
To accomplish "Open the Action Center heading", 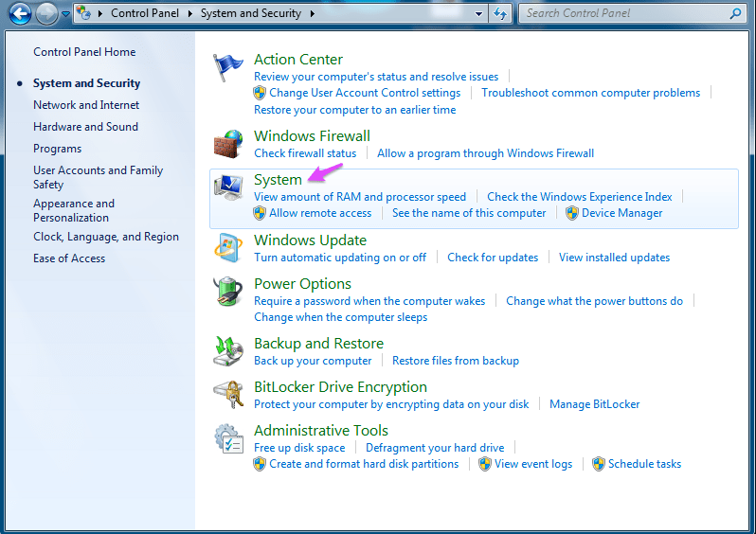I will coord(298,60).
